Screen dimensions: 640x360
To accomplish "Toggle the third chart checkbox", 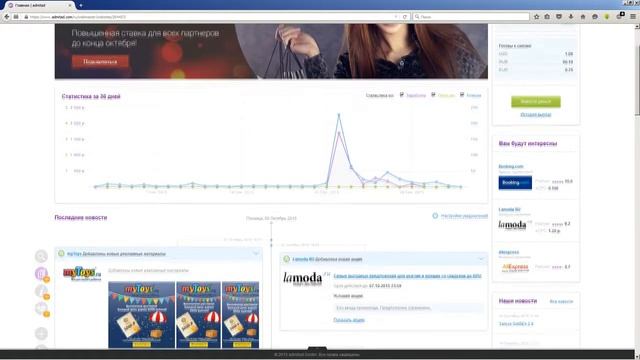I will (x=462, y=95).
